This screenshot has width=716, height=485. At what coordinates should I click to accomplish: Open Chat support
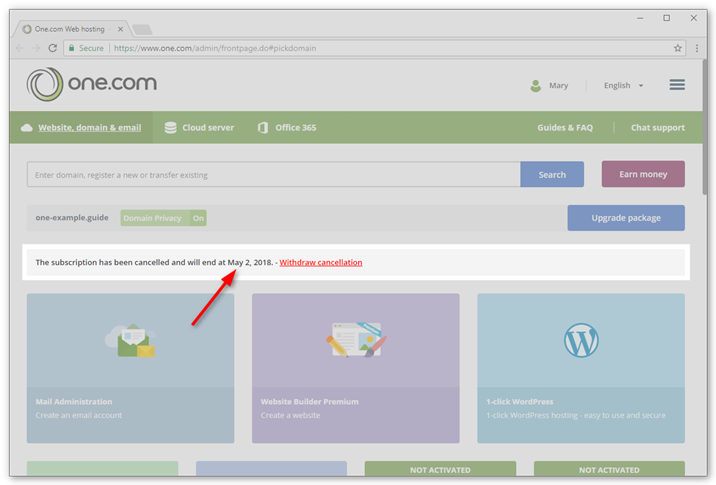658,127
